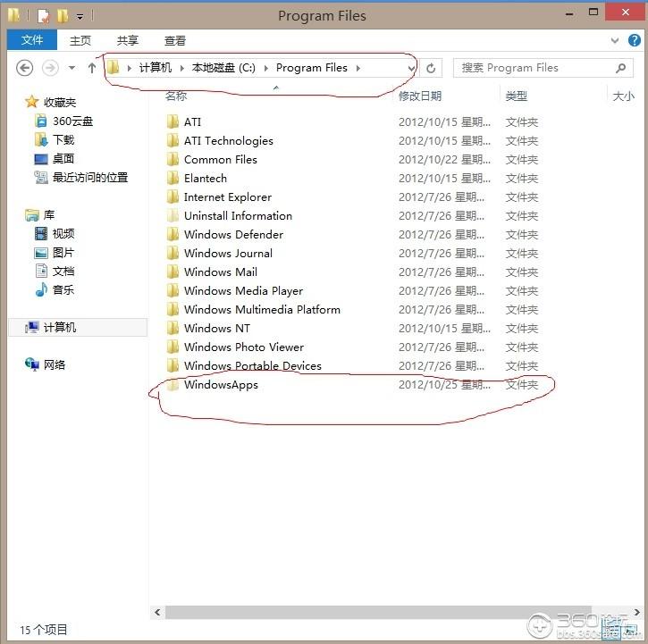This screenshot has width=648, height=644.
Task: Sort by the 大小 column header
Action: 623,96
